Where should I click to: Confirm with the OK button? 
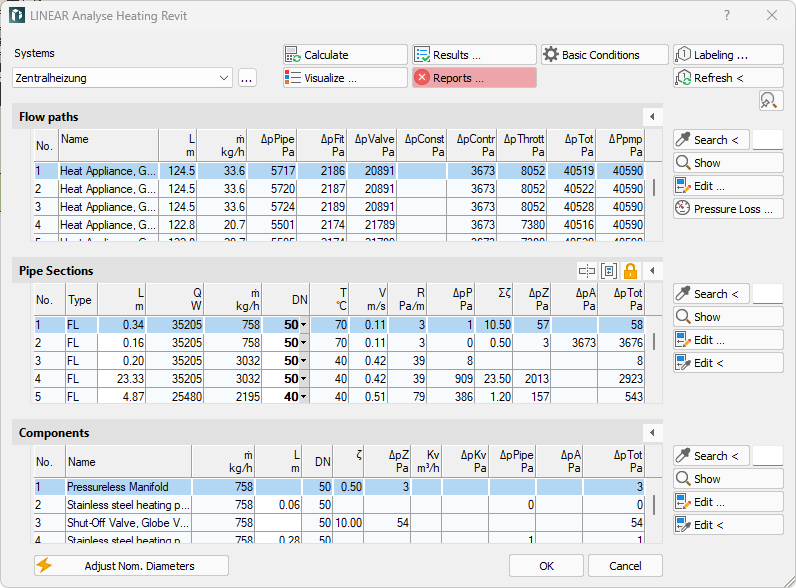pos(546,566)
